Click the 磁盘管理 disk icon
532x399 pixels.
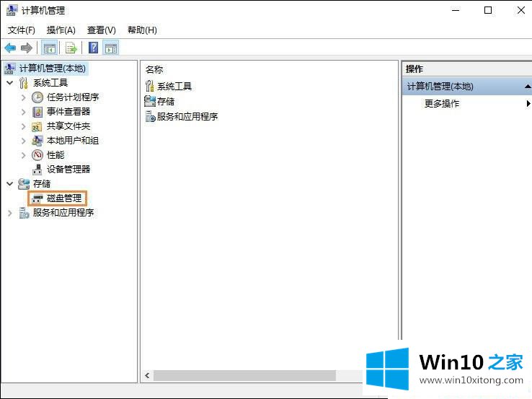(37, 198)
